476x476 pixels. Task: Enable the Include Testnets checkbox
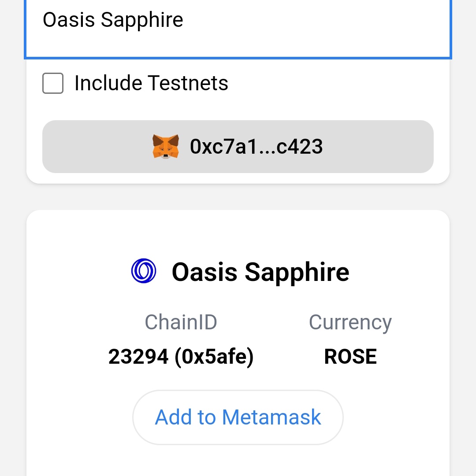(53, 83)
